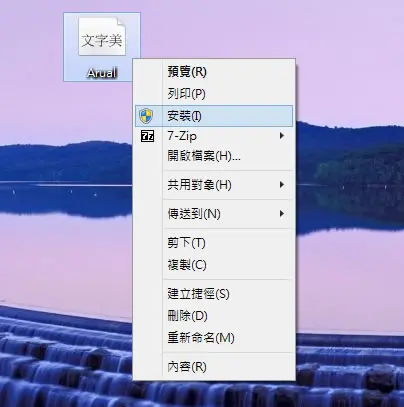Click the Arual file name label
The height and width of the screenshot is (407, 404).
pyautogui.click(x=102, y=73)
